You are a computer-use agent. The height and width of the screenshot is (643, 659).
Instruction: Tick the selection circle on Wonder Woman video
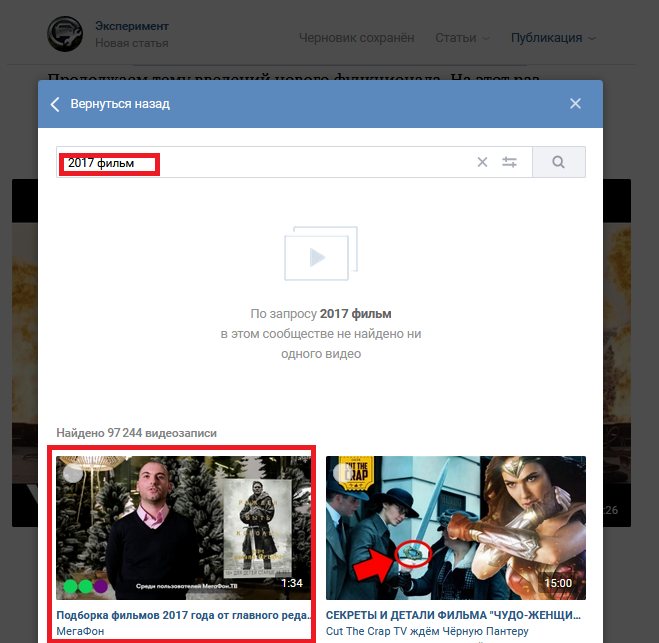point(343,473)
